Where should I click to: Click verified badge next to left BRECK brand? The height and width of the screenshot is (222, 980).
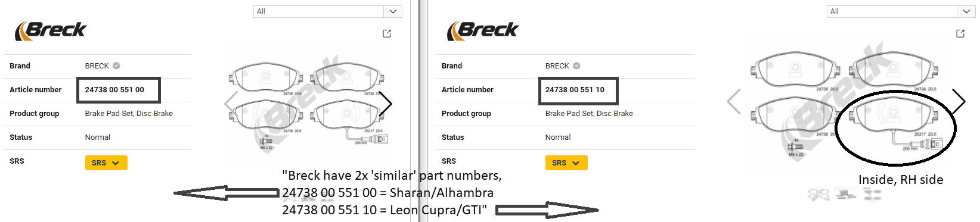point(116,66)
